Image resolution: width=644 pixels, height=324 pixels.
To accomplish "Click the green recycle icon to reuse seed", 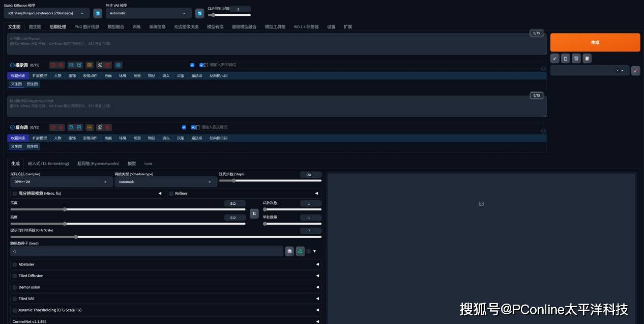I will point(300,251).
